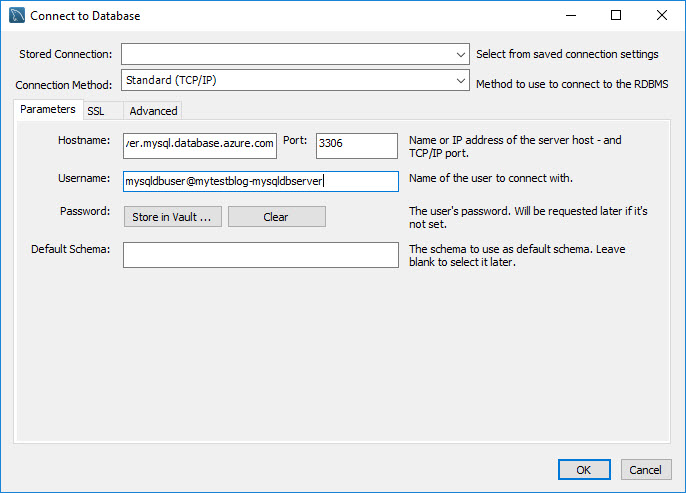
Task: Select the Advanced tab
Action: (x=153, y=111)
